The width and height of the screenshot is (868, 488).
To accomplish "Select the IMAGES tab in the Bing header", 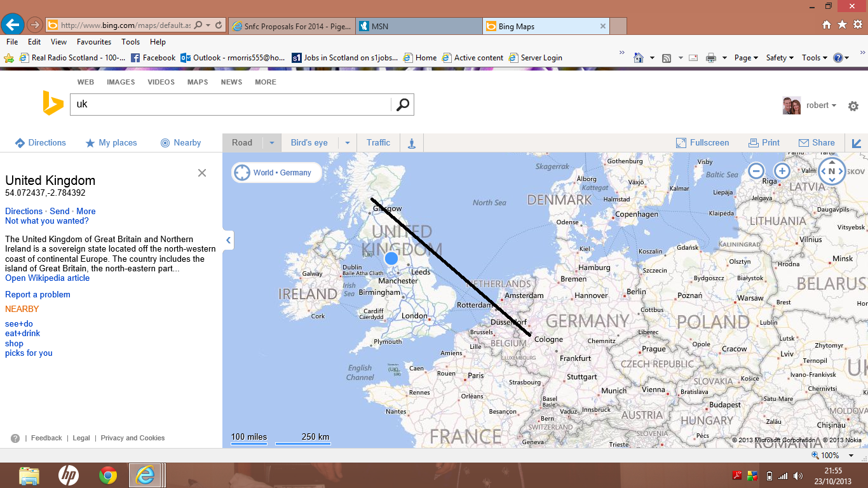I will [x=121, y=82].
